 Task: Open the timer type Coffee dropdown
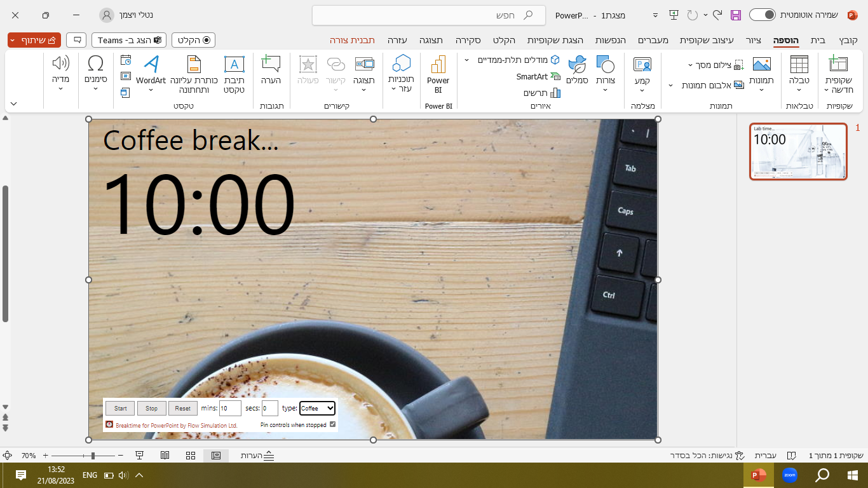tap(317, 408)
